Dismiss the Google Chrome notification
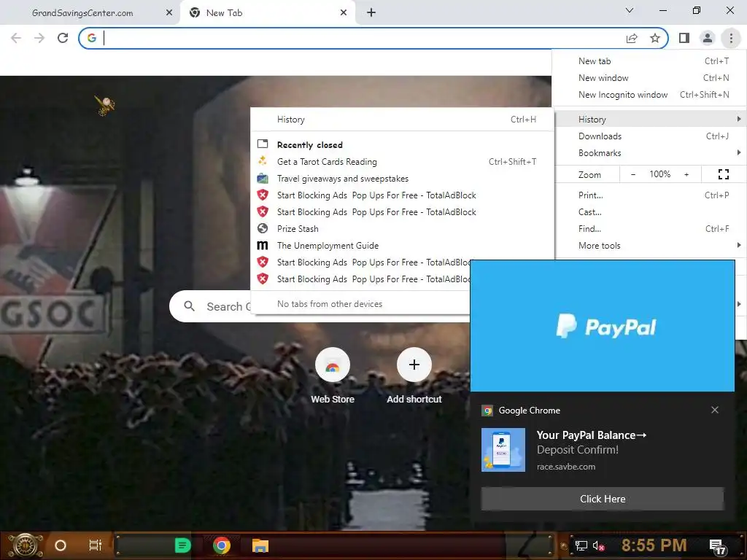747x560 pixels. (x=715, y=410)
